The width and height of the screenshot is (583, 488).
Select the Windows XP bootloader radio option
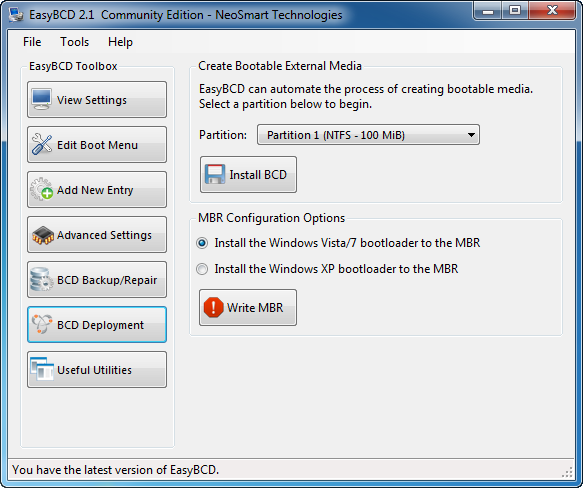pos(202,269)
